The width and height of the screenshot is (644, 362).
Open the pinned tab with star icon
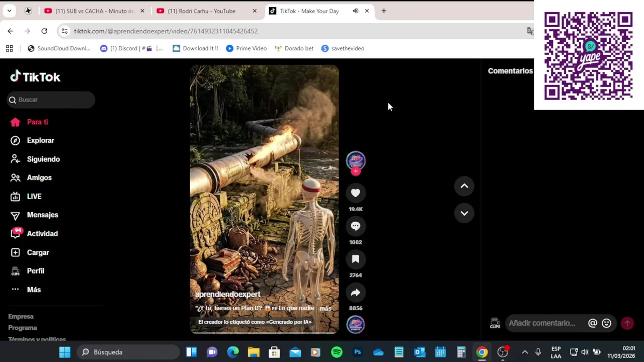(x=28, y=11)
